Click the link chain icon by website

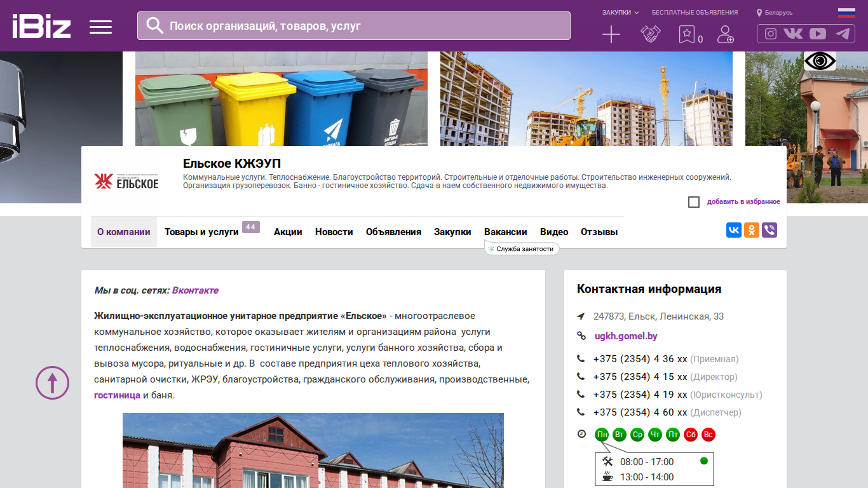581,336
